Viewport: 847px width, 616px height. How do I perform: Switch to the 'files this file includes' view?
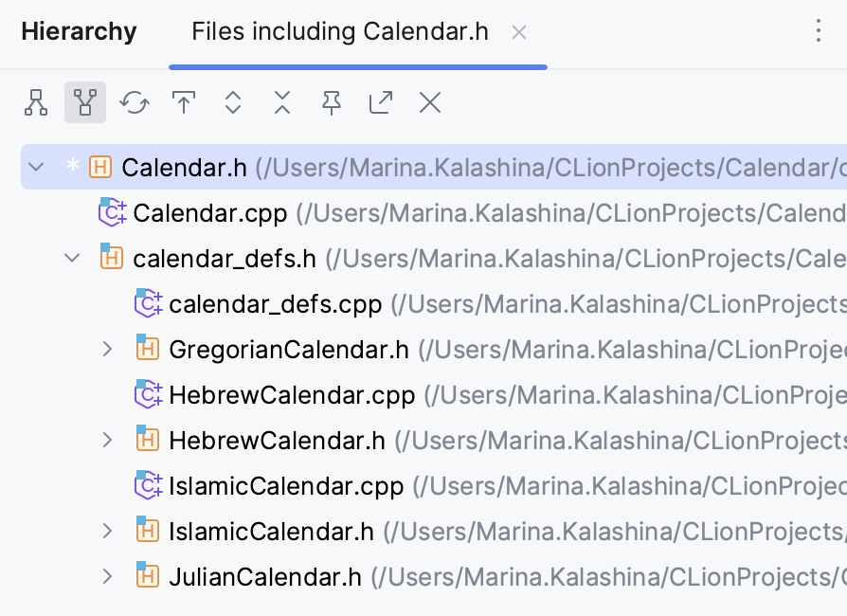36,102
